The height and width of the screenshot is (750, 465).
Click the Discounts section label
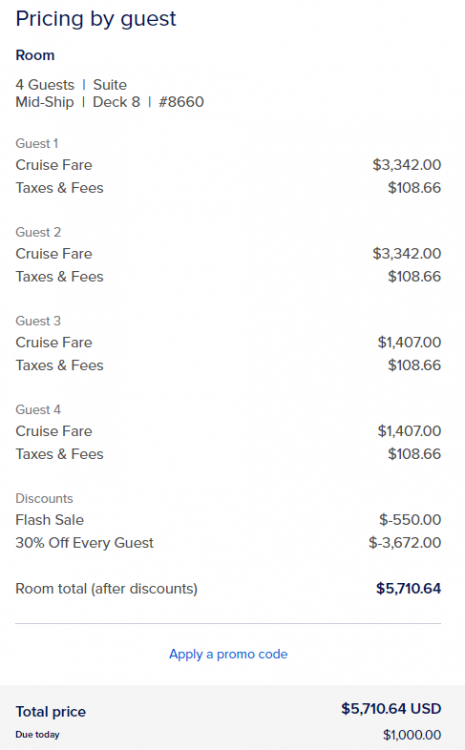coord(44,498)
